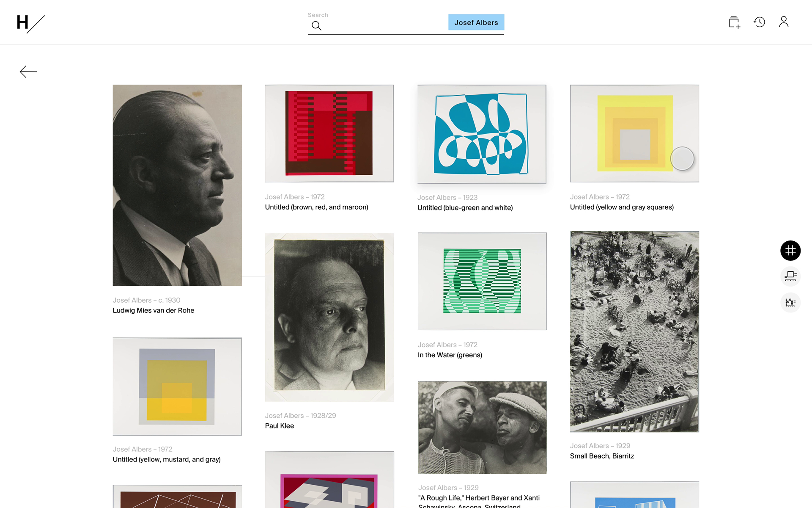This screenshot has height=508, width=812.
Task: Switch to timeline chart view
Action: pos(790,302)
